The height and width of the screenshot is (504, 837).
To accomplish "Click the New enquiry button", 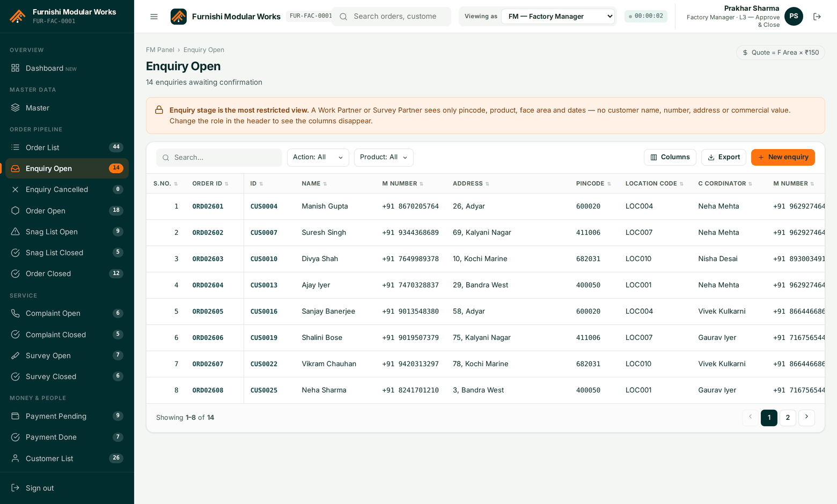I will pyautogui.click(x=783, y=157).
